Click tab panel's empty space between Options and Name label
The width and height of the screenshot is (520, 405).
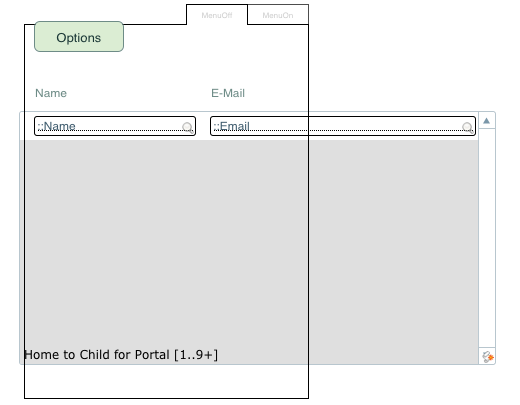pyautogui.click(x=100, y=68)
